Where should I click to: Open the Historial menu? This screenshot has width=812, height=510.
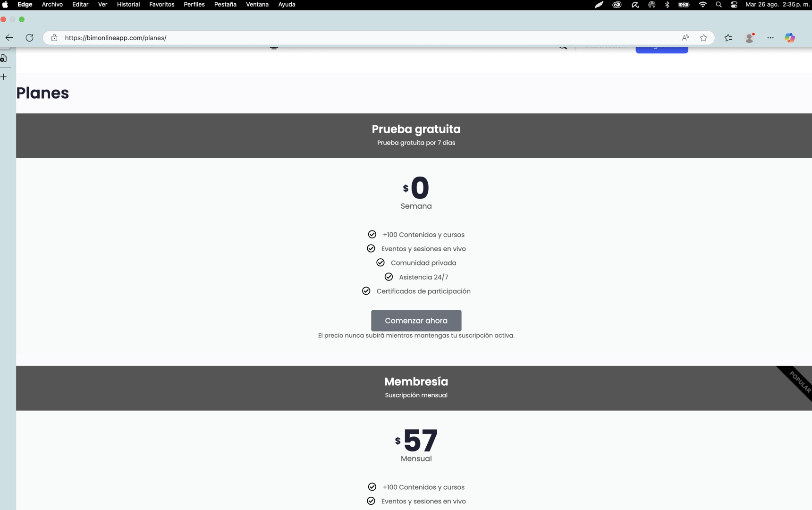click(x=128, y=5)
